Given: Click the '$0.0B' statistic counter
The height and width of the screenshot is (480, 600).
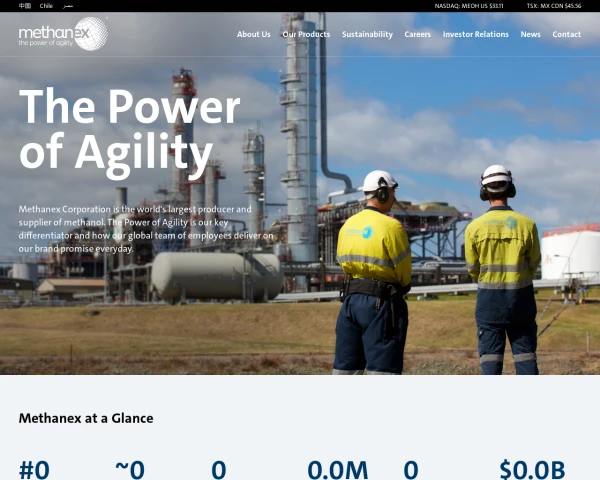Looking at the screenshot, I should pyautogui.click(x=532, y=469).
